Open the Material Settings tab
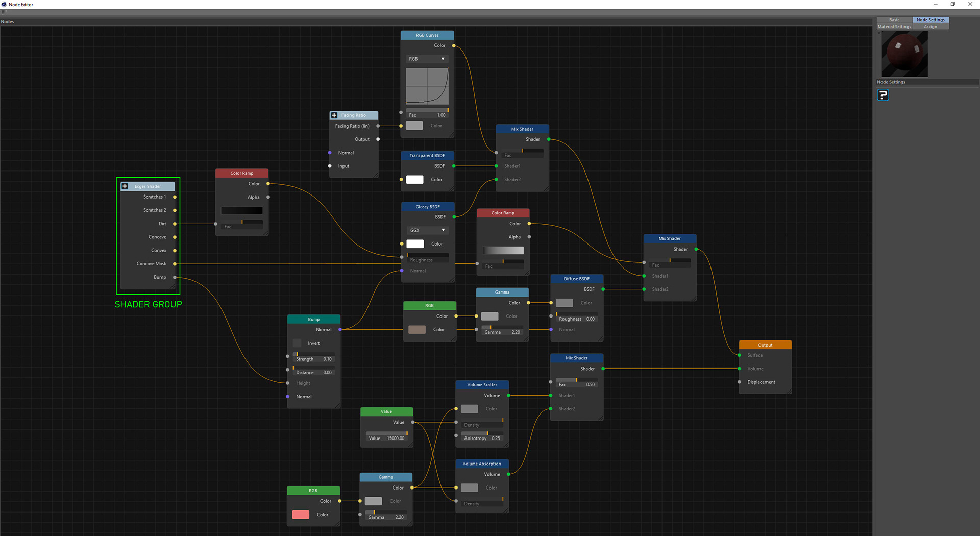 894,27
